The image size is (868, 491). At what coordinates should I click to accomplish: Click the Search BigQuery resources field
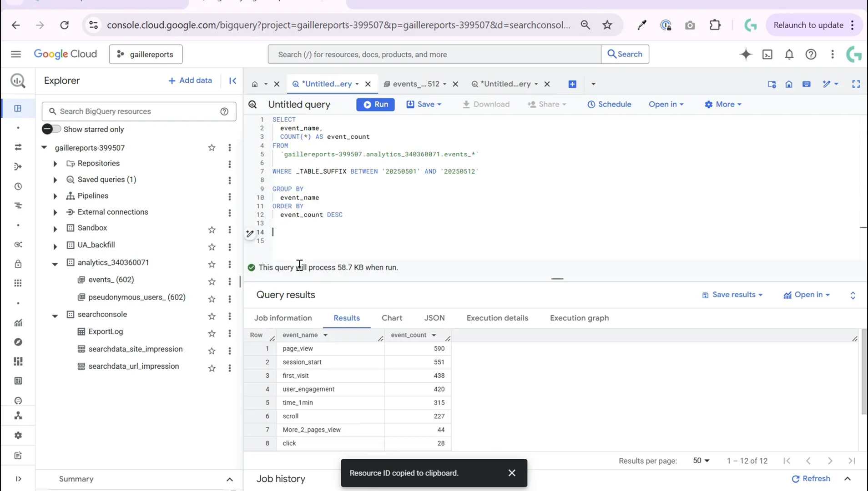[139, 111]
